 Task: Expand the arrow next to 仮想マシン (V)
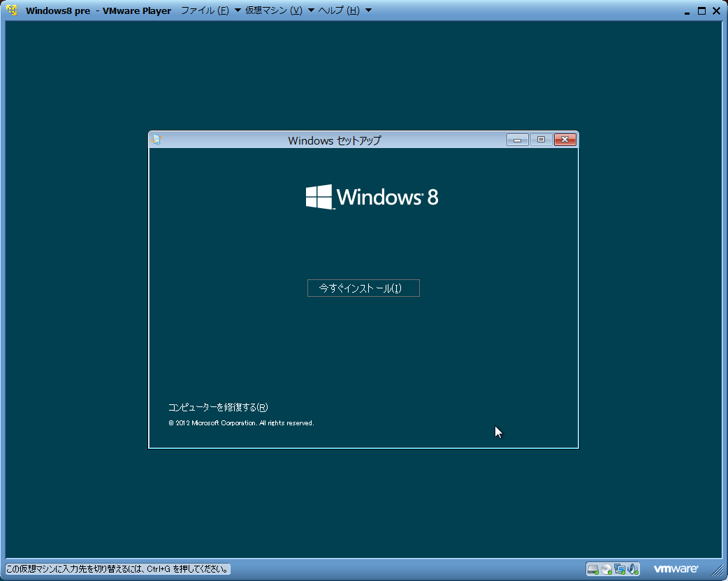311,10
